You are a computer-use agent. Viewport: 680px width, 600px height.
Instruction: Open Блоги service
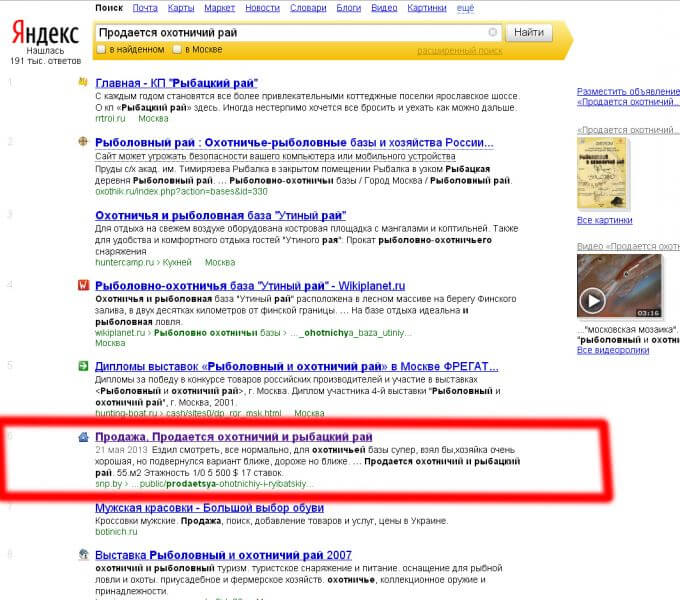pyautogui.click(x=349, y=8)
